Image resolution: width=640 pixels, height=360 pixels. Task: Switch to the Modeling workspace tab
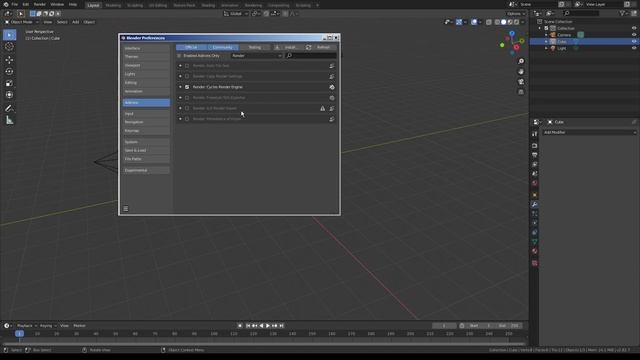(113, 5)
